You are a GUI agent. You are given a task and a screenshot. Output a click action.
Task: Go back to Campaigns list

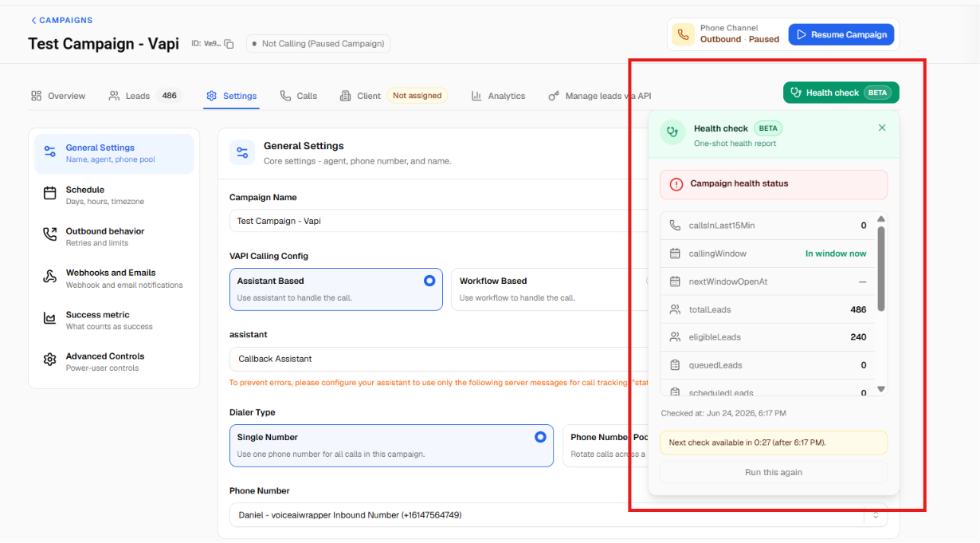point(62,20)
